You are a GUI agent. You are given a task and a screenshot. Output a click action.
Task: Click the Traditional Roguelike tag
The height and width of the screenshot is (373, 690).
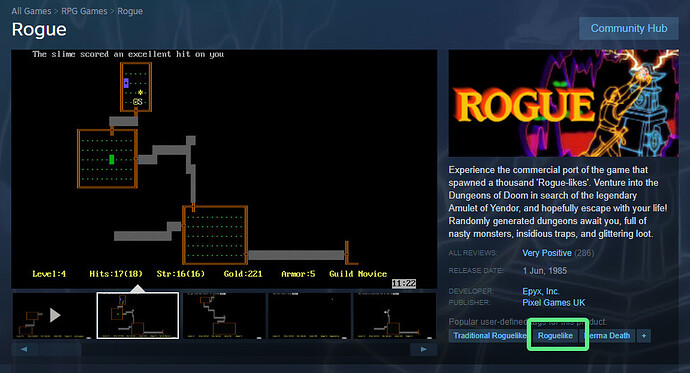[489, 336]
